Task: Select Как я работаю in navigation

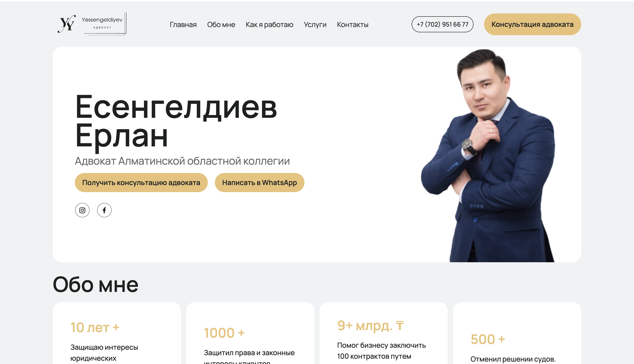Action: (269, 24)
